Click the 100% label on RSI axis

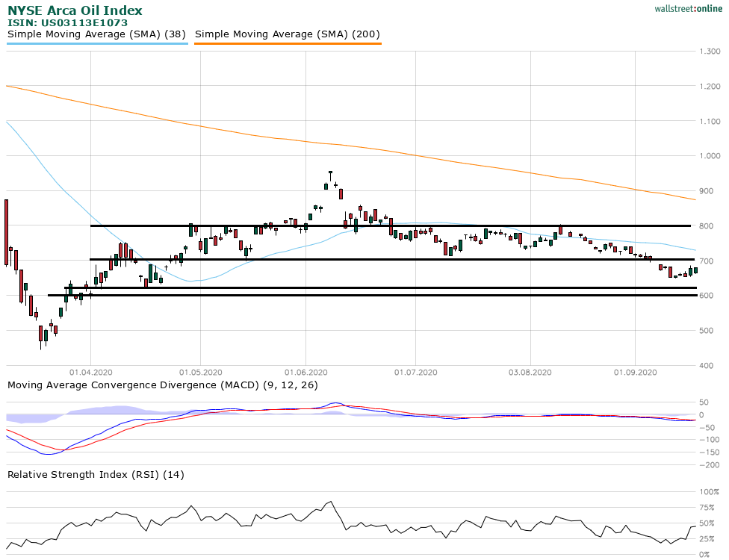pos(709,492)
